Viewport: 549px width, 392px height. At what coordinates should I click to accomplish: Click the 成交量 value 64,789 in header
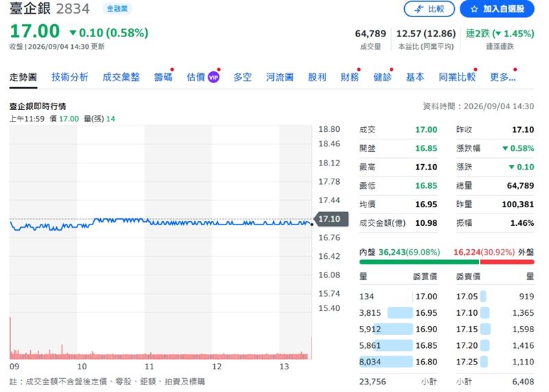pyautogui.click(x=371, y=34)
